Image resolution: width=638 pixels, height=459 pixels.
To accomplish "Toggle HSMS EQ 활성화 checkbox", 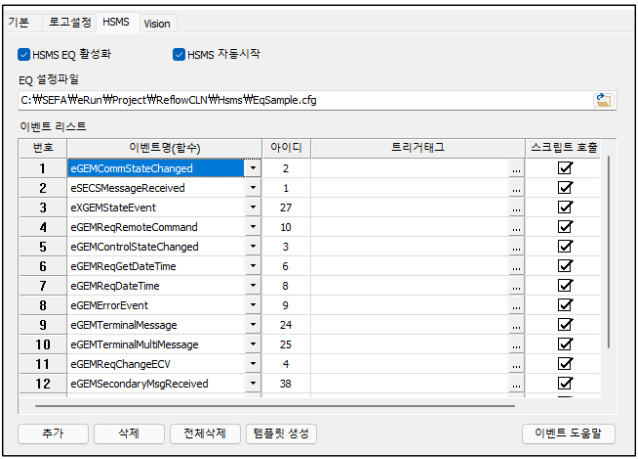I will tap(24, 54).
